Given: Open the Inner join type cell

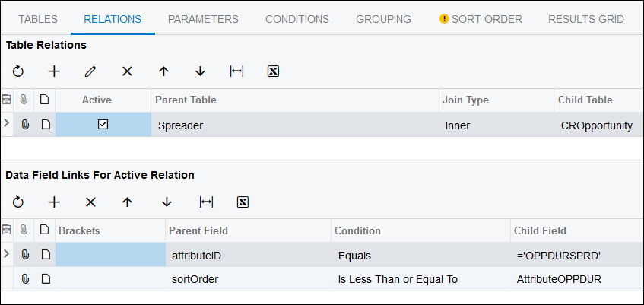Looking at the screenshot, I should [496, 125].
